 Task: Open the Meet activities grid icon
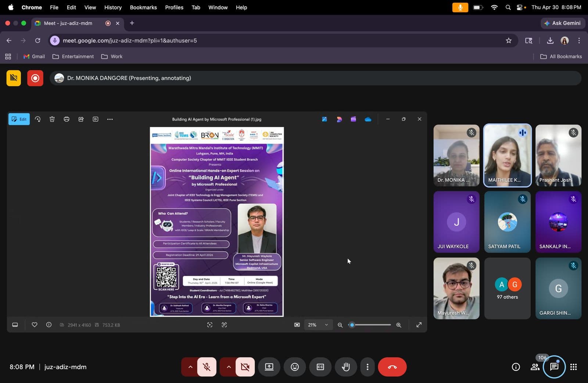click(573, 367)
